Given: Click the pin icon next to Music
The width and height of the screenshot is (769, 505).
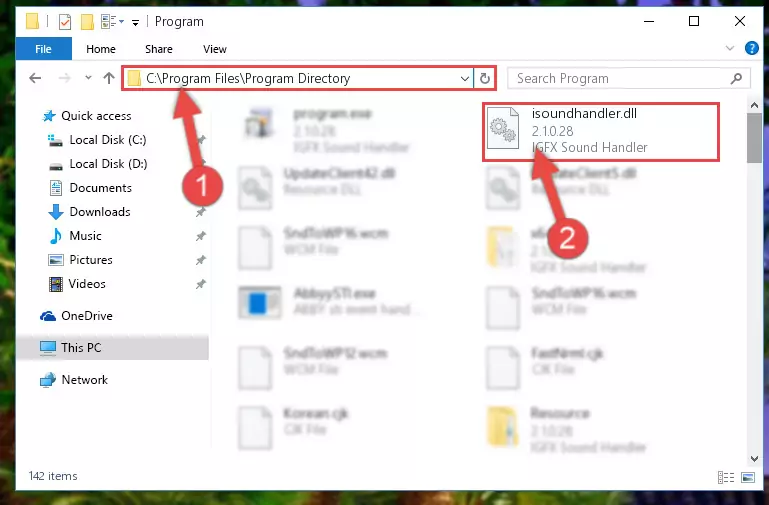Looking at the screenshot, I should (x=201, y=236).
